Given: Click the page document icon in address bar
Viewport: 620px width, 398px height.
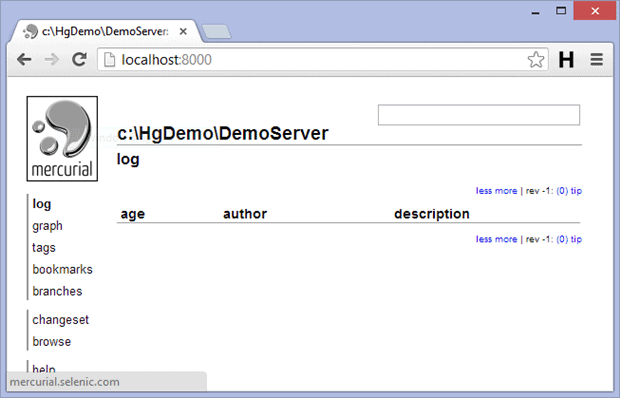Looking at the screenshot, I should [109, 60].
